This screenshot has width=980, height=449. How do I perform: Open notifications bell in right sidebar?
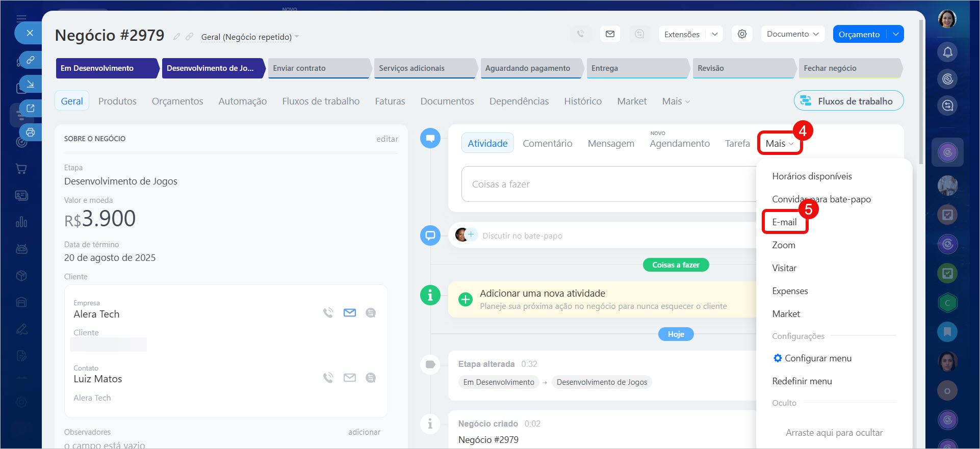click(x=947, y=52)
